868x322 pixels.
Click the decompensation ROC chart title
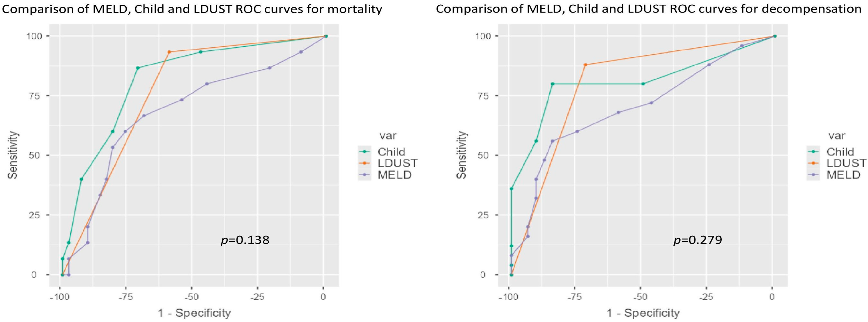[649, 9]
